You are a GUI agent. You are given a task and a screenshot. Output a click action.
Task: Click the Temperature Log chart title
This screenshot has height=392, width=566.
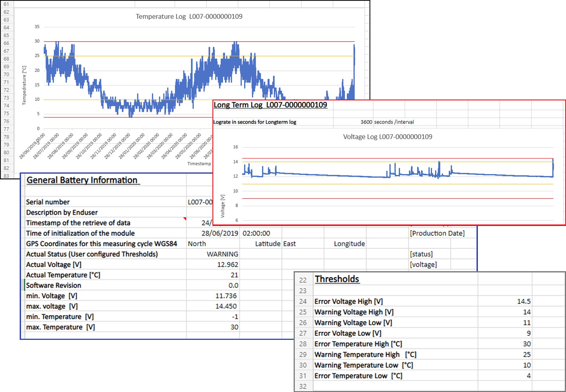click(x=189, y=16)
